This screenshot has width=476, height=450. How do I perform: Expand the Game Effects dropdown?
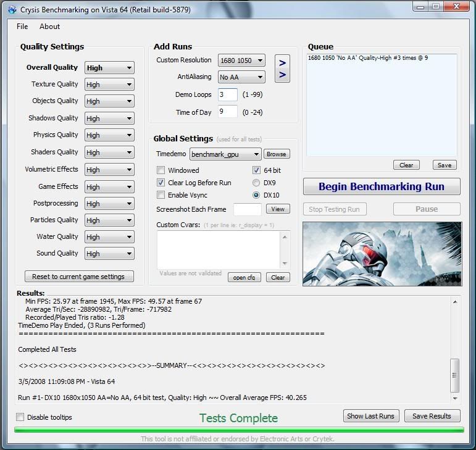109,187
